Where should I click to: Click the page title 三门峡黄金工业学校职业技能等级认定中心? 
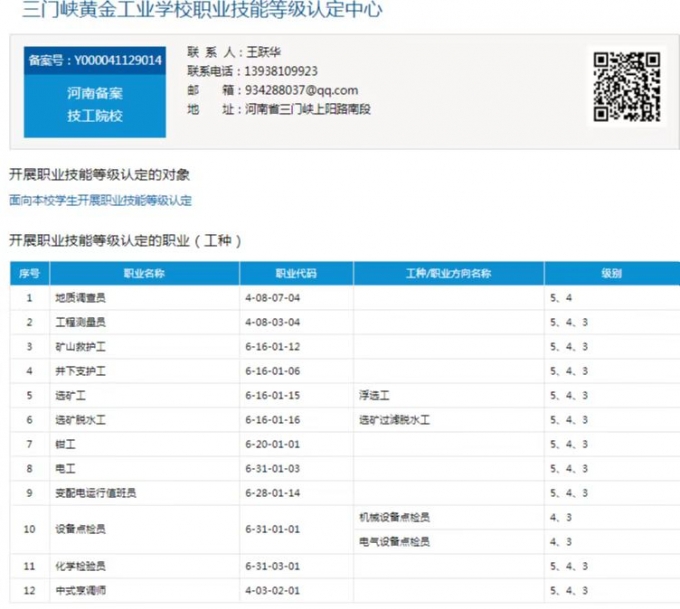tap(203, 9)
